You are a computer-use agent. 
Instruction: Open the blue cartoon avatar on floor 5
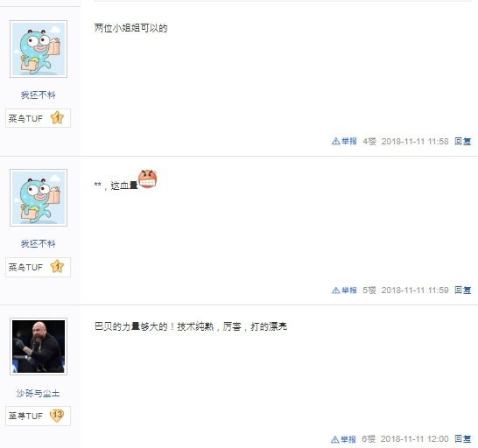click(39, 198)
